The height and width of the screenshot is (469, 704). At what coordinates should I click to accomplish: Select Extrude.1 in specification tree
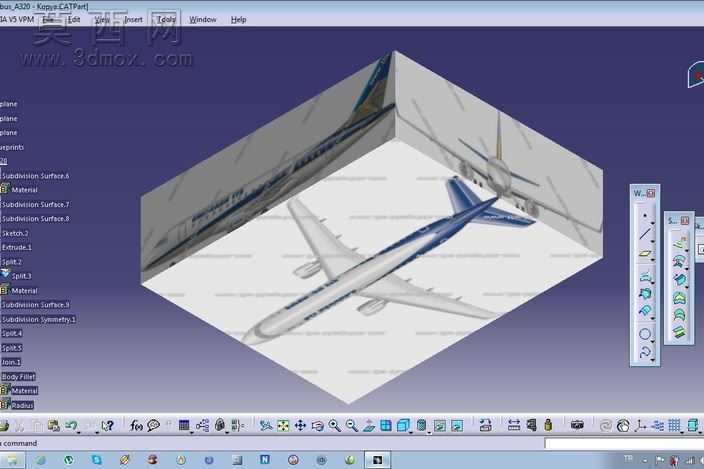16,247
